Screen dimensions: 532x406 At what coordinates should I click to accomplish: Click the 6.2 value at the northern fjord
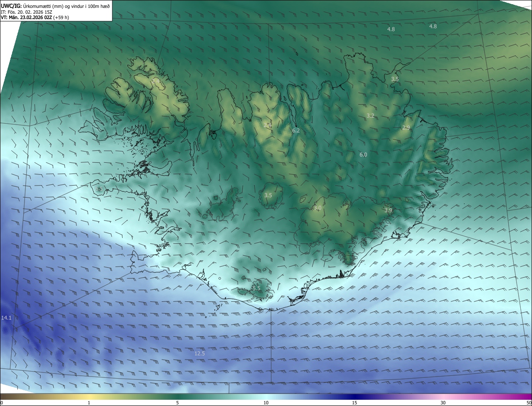296,130
